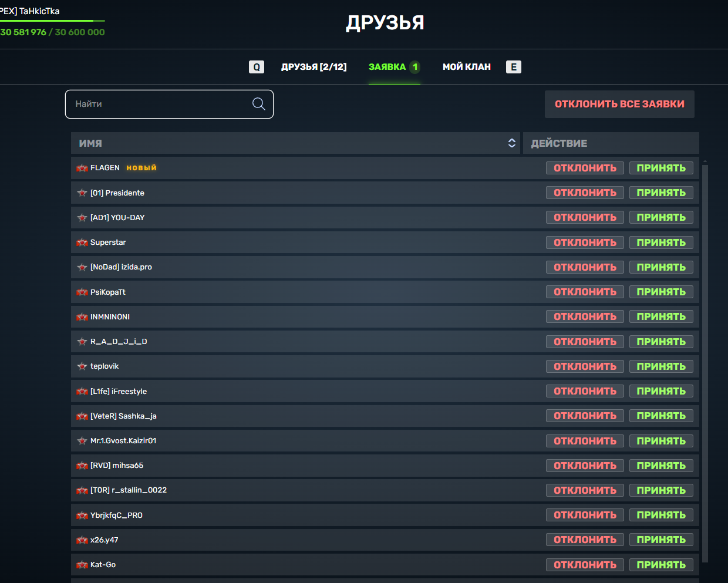The image size is (728, 583).
Task: Decline [TOR] r_stallin_0022 request
Action: (x=585, y=490)
